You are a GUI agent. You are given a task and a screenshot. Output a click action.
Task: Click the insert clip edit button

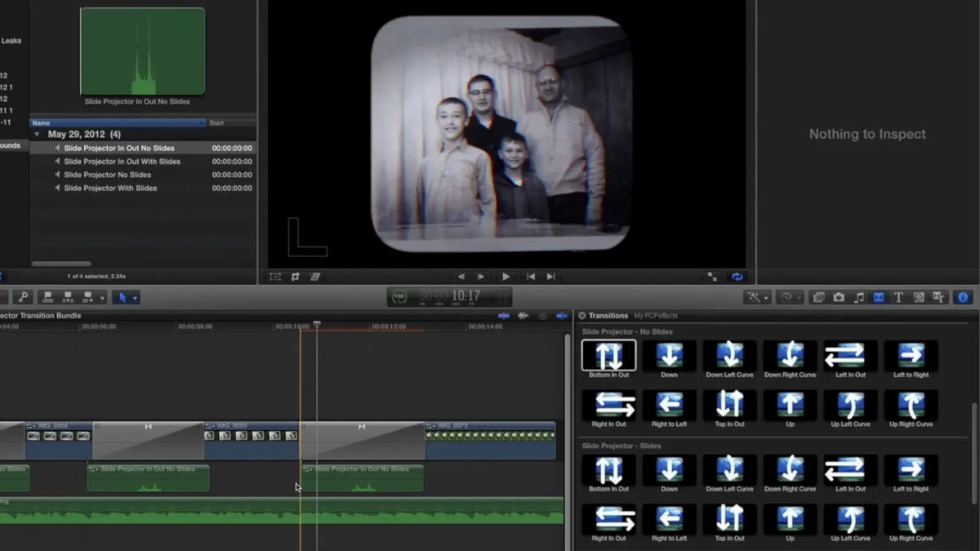67,298
